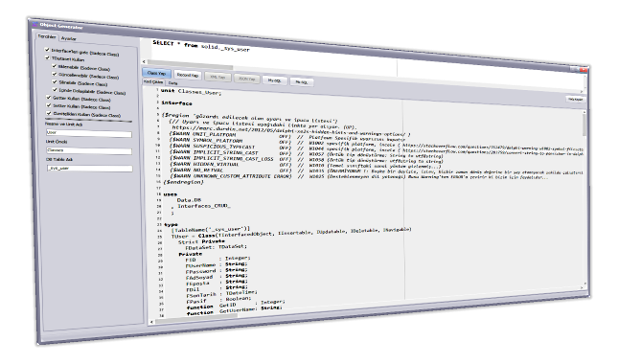Screen dimensions: 618x364
Task: Toggle the 'TDataset Kullan' checkbox
Action: click(x=47, y=57)
